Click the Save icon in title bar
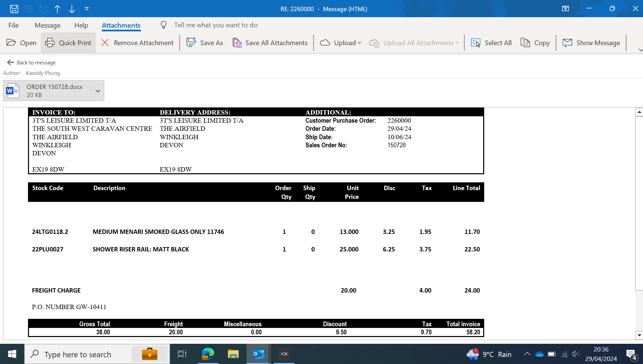Viewport: 643px width, 364px height. 14,9
